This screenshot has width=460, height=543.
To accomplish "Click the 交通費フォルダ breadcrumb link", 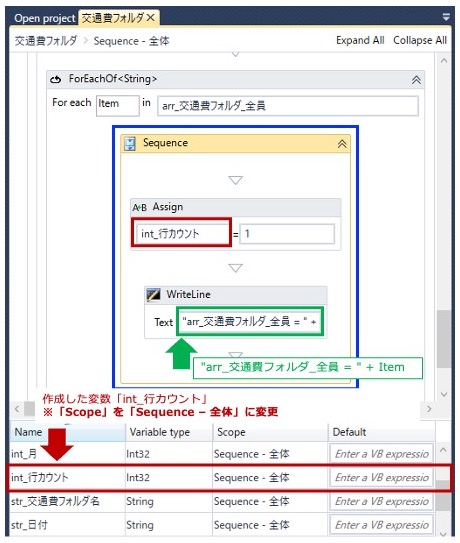I will (x=46, y=41).
